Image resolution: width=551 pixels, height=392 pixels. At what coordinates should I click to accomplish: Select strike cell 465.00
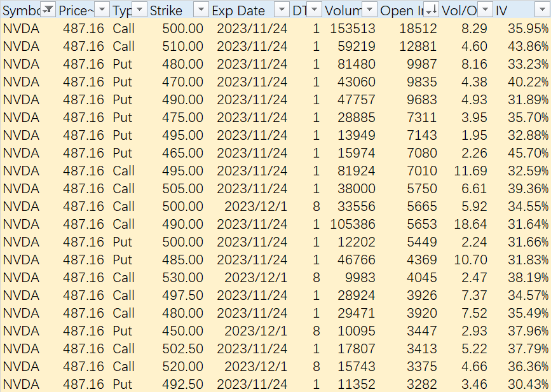click(x=182, y=153)
